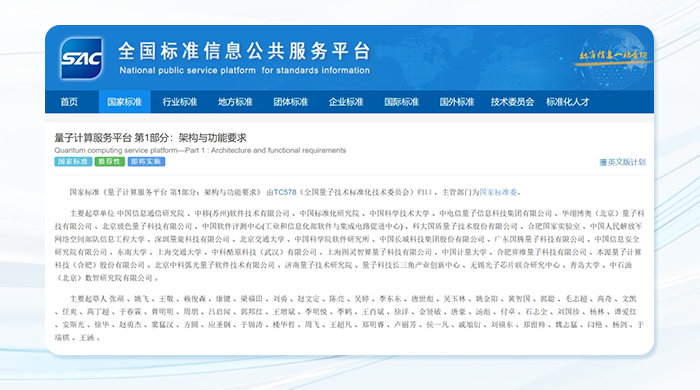Click the National public service platform subtitle
700x390 pixels.
(245, 71)
